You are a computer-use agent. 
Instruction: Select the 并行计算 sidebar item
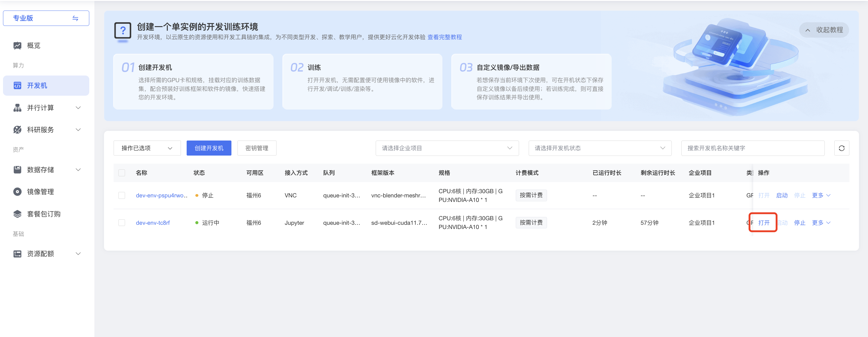point(46,108)
